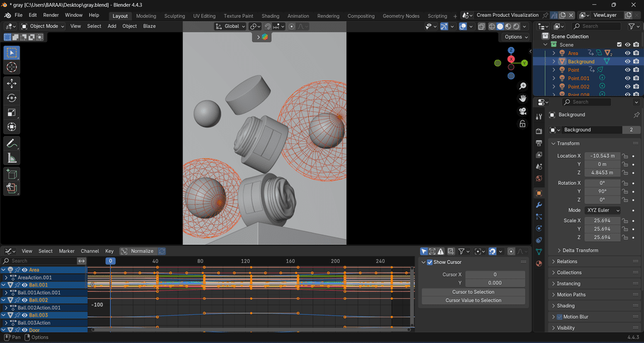This screenshot has height=343, width=644.
Task: Click the Location X value field
Action: pyautogui.click(x=602, y=156)
